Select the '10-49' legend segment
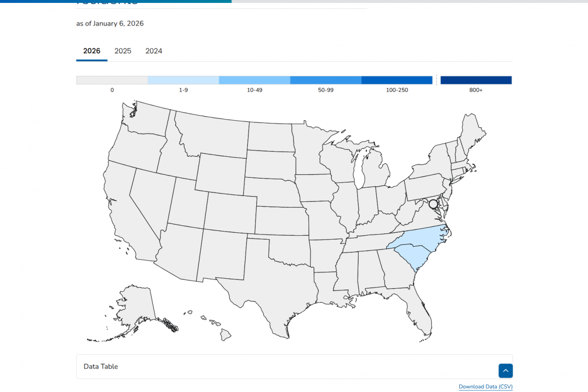This screenshot has height=392, width=588. point(255,79)
